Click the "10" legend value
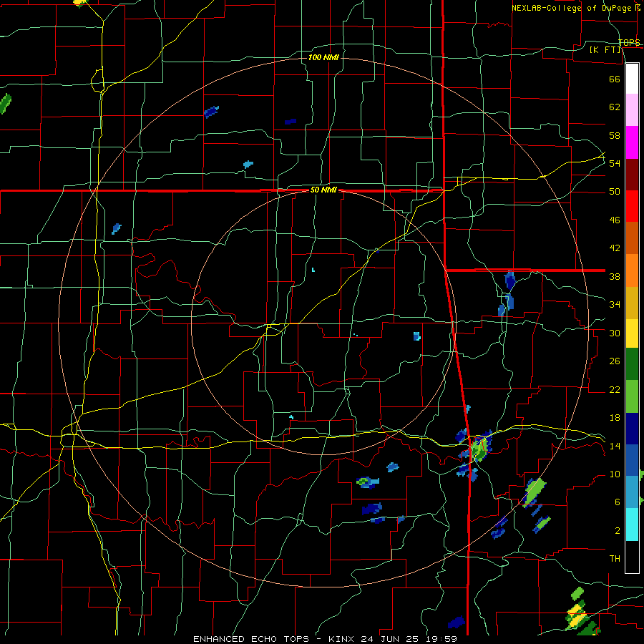The width and height of the screenshot is (644, 644). coord(615,474)
